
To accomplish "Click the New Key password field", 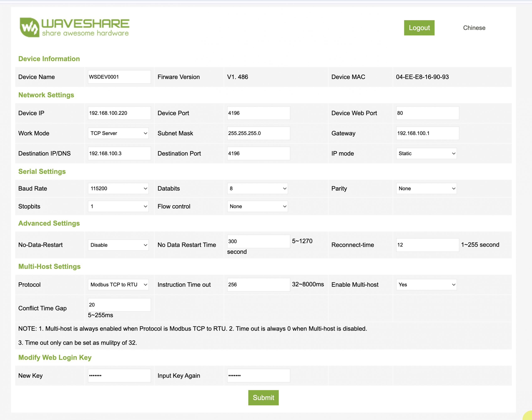I will (119, 376).
